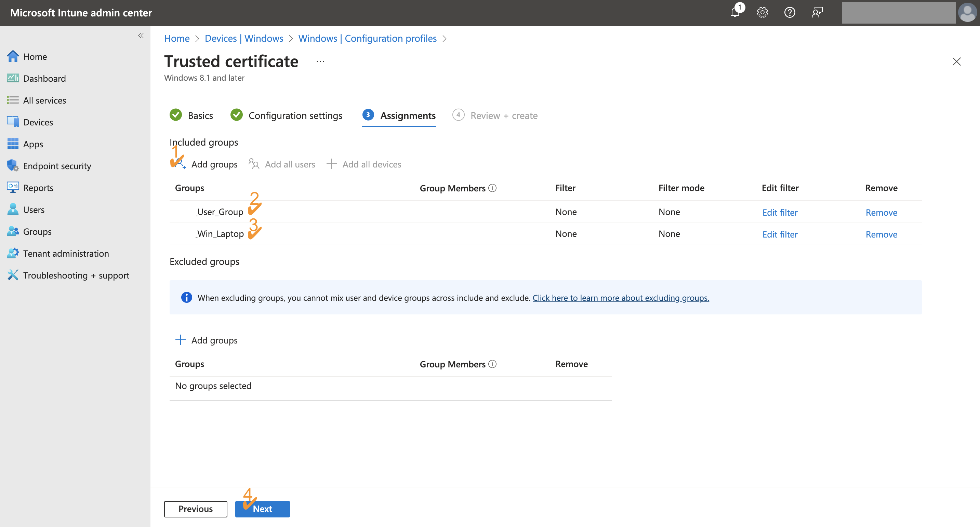The width and height of the screenshot is (980, 527).
Task: Click Edit filter for _User_Group
Action: (780, 212)
